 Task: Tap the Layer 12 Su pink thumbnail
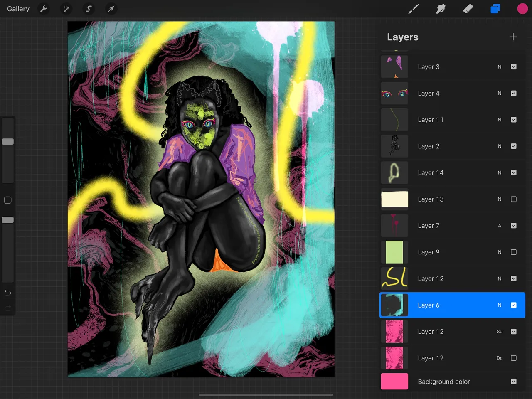[x=394, y=332]
